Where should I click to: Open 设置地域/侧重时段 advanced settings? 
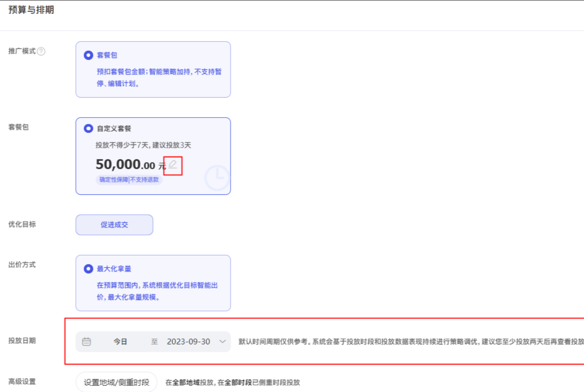(116, 383)
